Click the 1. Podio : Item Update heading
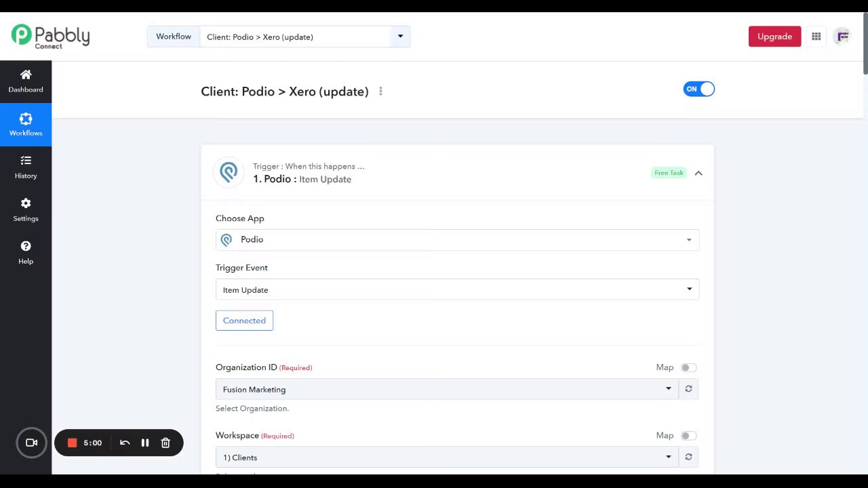Viewport: 868px width, 488px height. pos(302,179)
